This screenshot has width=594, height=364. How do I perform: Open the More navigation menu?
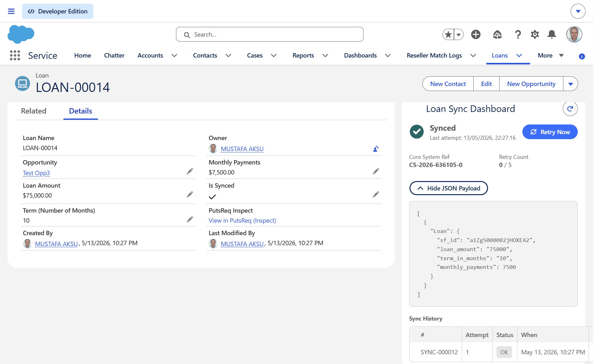pyautogui.click(x=551, y=55)
